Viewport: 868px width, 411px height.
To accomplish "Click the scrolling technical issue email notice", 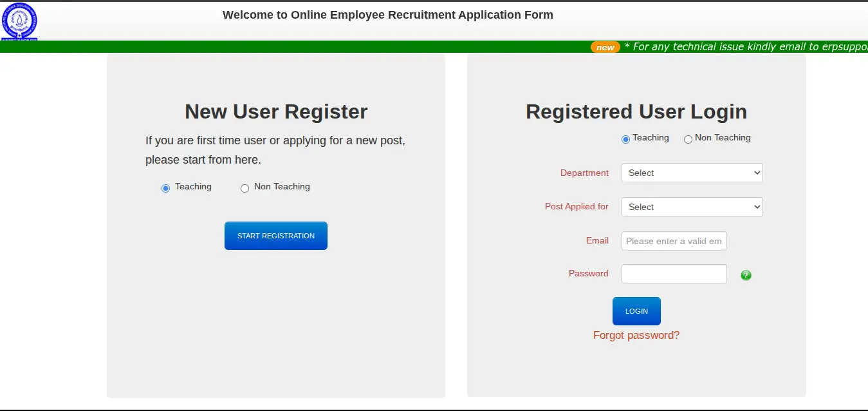I will [x=746, y=46].
